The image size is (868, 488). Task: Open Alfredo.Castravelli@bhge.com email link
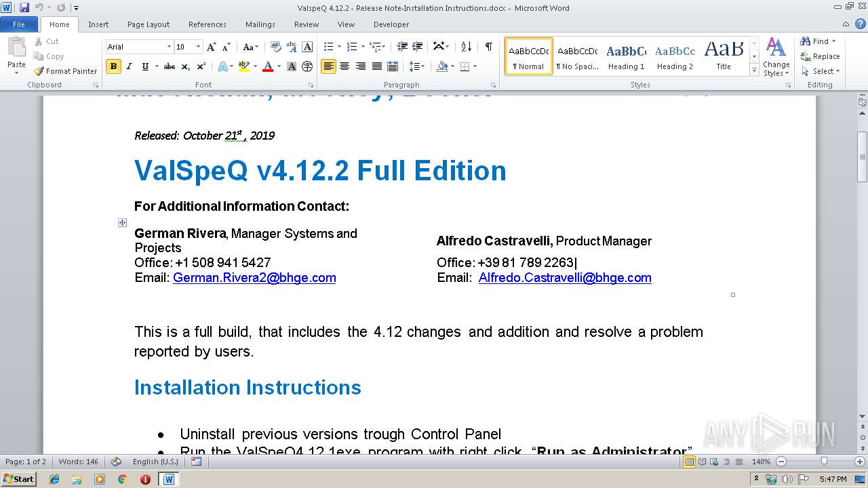click(x=565, y=278)
